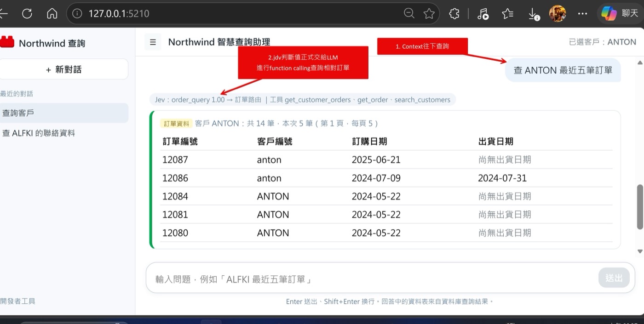Open browser extensions puzzle icon
This screenshot has width=644, height=324.
click(x=454, y=14)
